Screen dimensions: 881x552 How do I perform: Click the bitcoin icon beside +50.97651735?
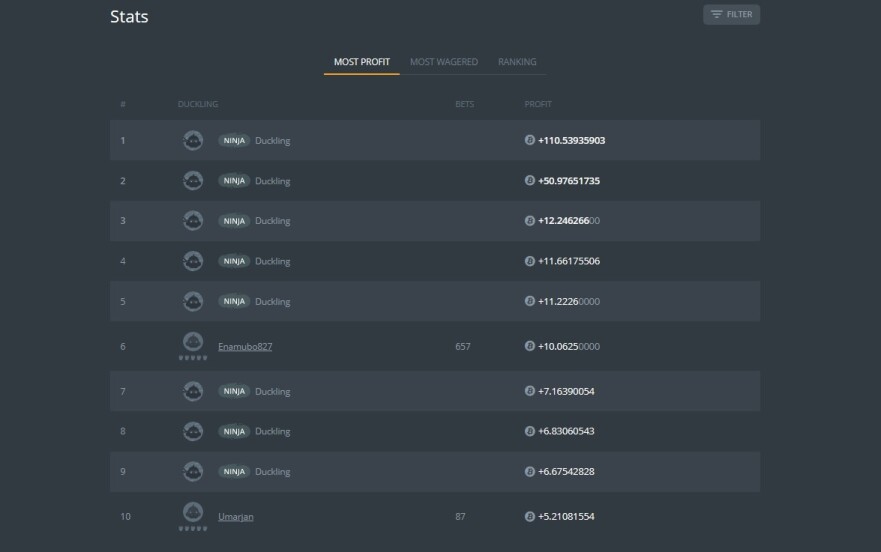(529, 180)
